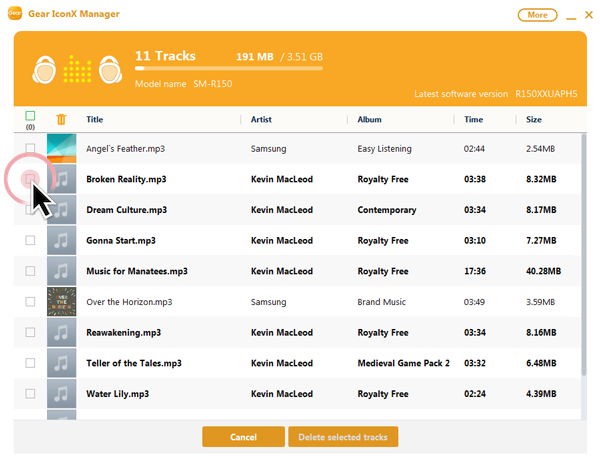Check the Teller of the Tales.mp3 checkbox
Viewport: 600px width, 466px height.
pos(30,363)
